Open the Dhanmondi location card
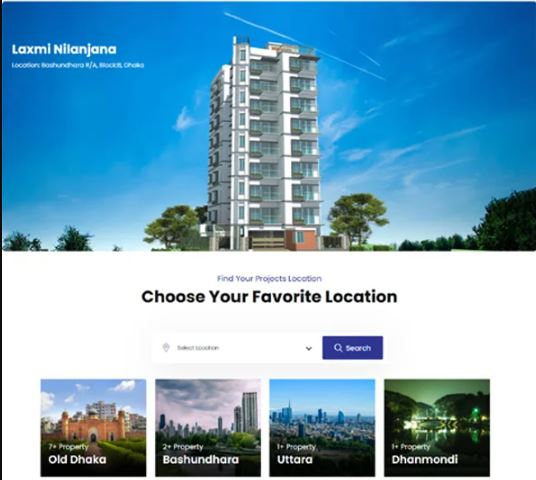 click(x=437, y=428)
